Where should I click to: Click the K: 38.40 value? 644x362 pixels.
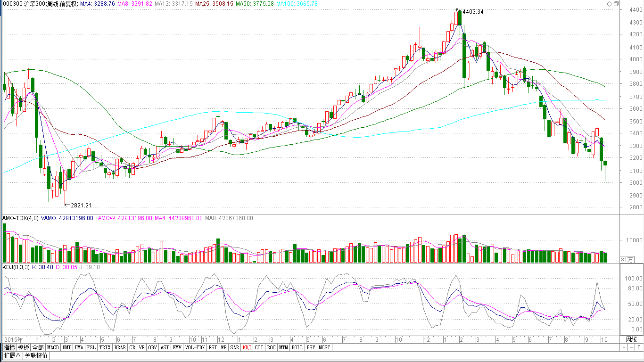(x=42, y=267)
